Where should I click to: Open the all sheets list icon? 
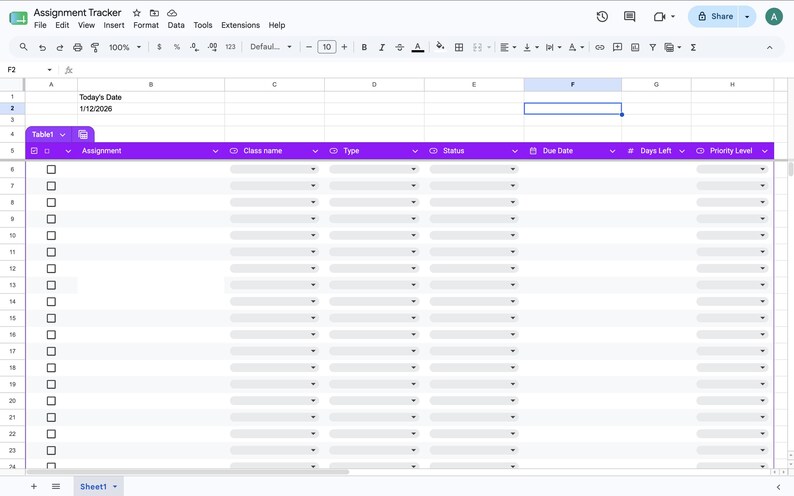[56, 486]
